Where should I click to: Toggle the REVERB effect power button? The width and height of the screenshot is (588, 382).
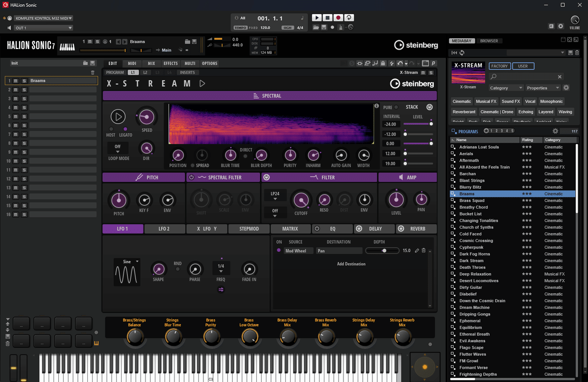click(401, 229)
